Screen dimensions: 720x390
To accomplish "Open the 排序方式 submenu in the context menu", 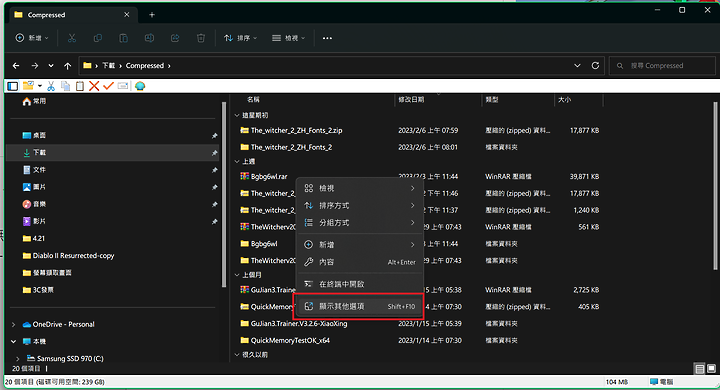I will point(360,205).
